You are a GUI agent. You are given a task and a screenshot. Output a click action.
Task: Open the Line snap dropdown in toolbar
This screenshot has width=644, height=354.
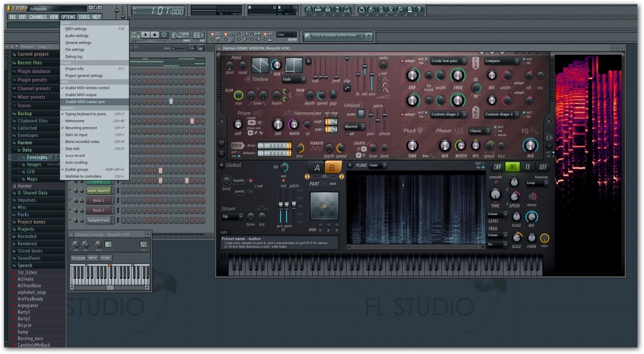tap(287, 35)
